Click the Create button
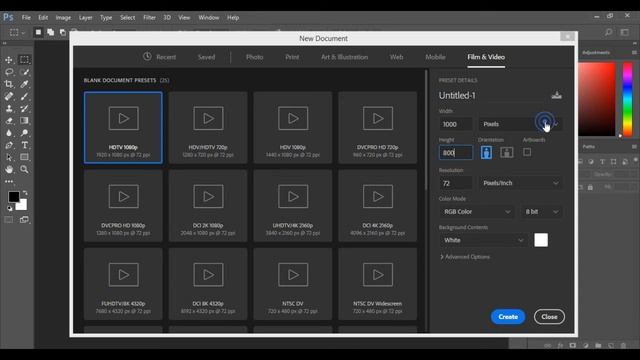Image resolution: width=640 pixels, height=360 pixels. (508, 317)
